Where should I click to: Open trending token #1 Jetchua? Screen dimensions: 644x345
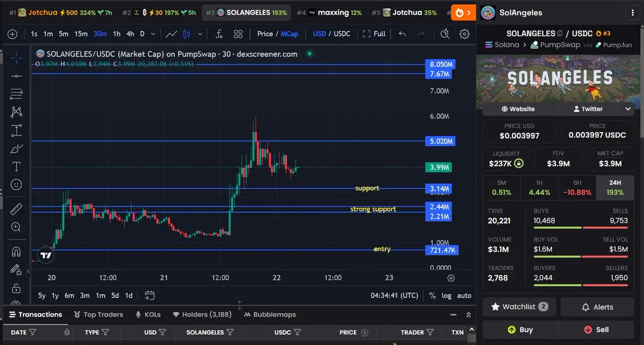click(x=60, y=12)
